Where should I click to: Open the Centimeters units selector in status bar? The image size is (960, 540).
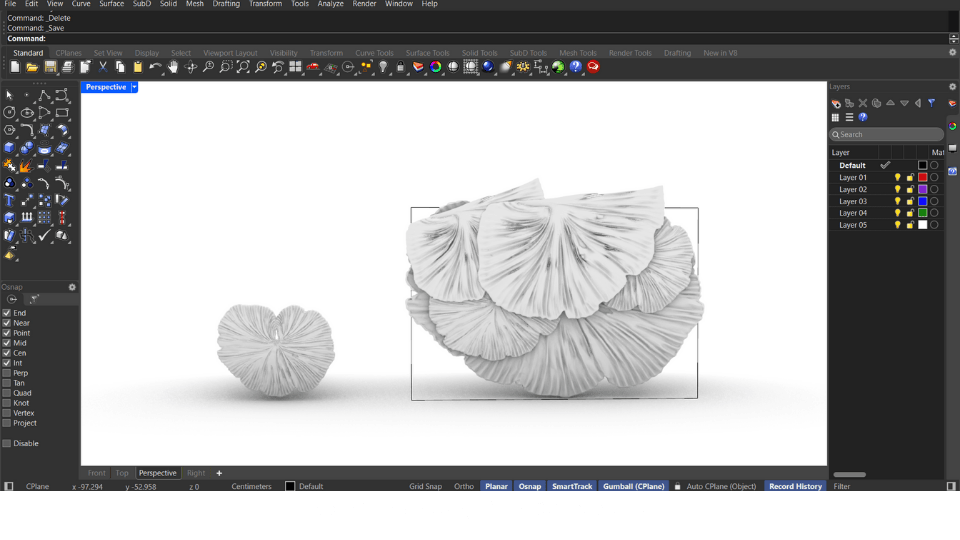[x=251, y=486]
